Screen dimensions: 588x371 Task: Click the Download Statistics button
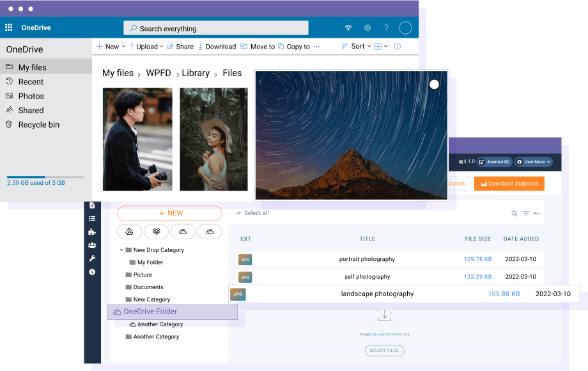pos(509,184)
